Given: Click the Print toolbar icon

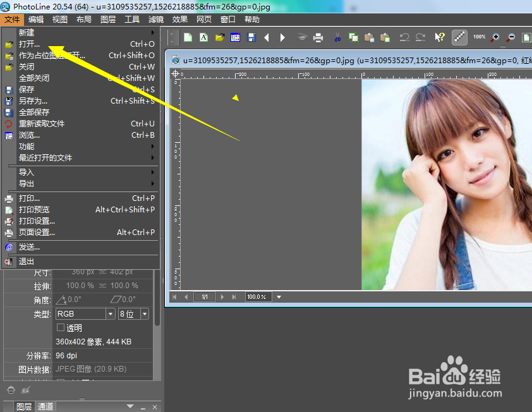Looking at the screenshot, I should point(318,38).
